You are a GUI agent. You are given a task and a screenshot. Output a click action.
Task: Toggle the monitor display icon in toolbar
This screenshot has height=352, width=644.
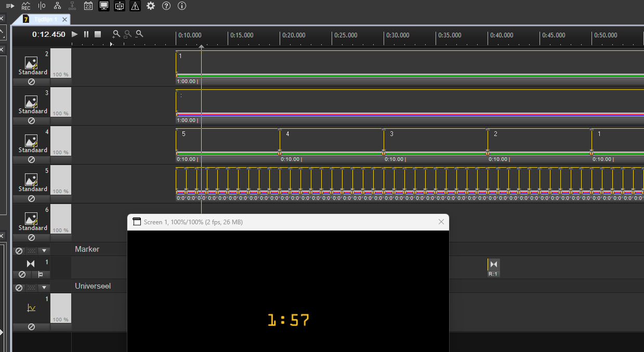pos(104,6)
